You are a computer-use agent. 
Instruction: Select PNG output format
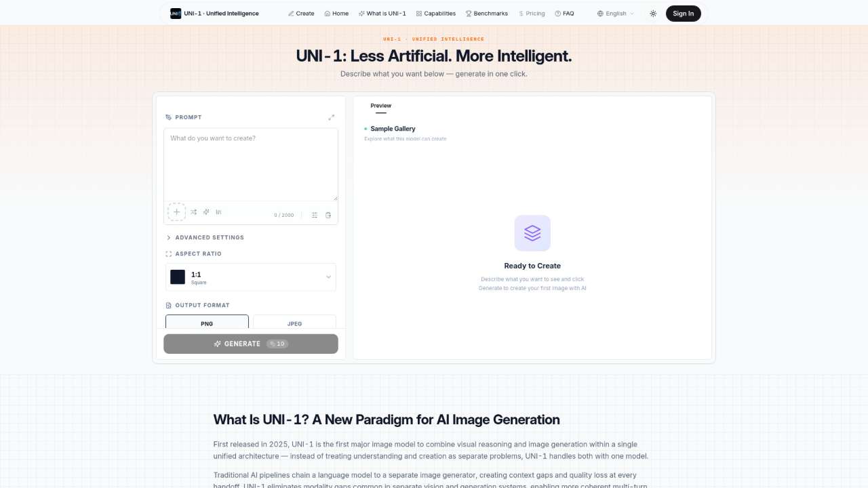click(x=207, y=323)
